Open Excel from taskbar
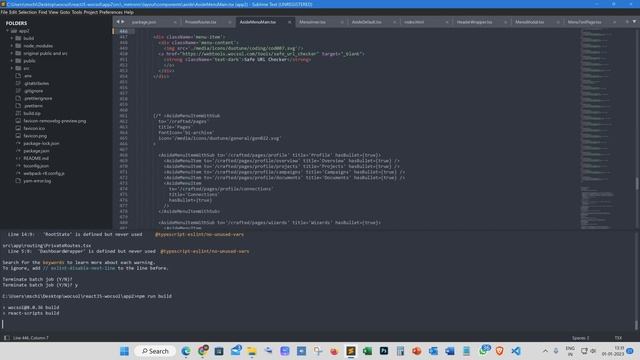The width and height of the screenshot is (640, 360). pos(367,351)
